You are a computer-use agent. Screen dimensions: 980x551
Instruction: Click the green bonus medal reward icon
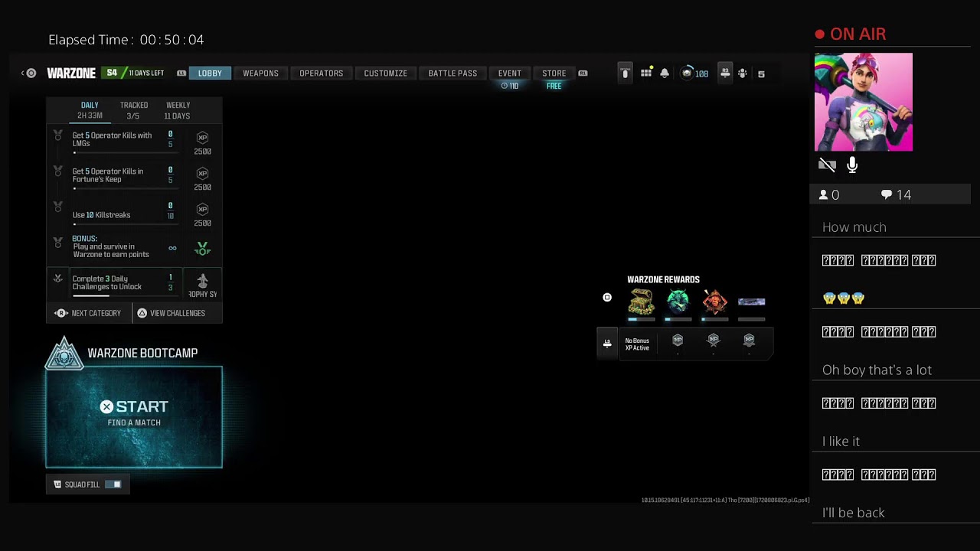pyautogui.click(x=202, y=249)
